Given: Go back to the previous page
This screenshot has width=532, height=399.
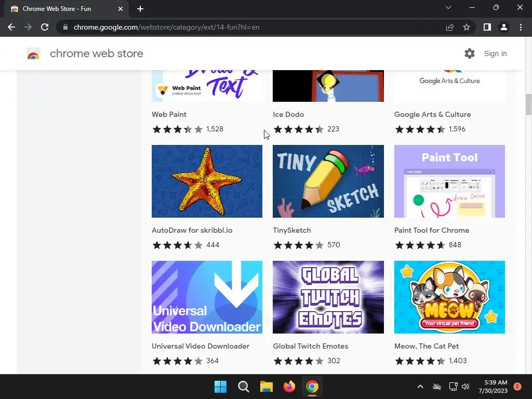Looking at the screenshot, I should pos(11,27).
